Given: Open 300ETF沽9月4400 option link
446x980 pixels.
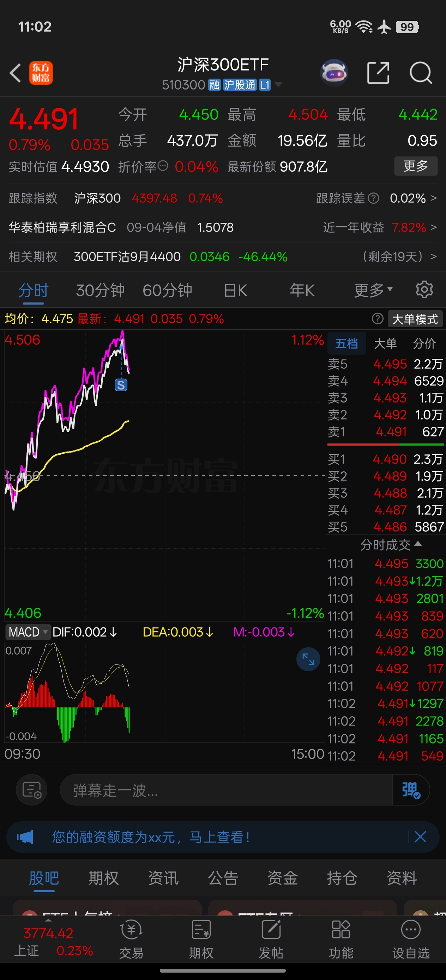Looking at the screenshot, I should (x=127, y=256).
